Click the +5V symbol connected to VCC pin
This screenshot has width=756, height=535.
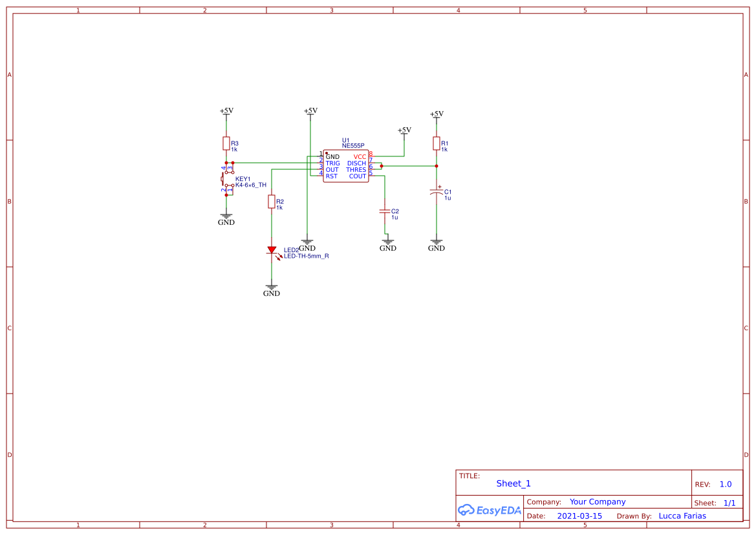[x=404, y=131]
